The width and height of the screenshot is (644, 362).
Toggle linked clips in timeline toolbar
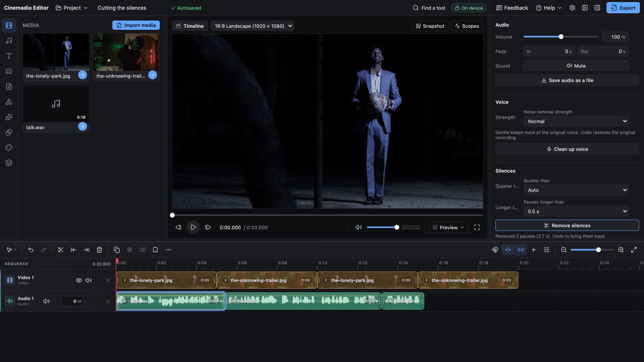tap(521, 250)
